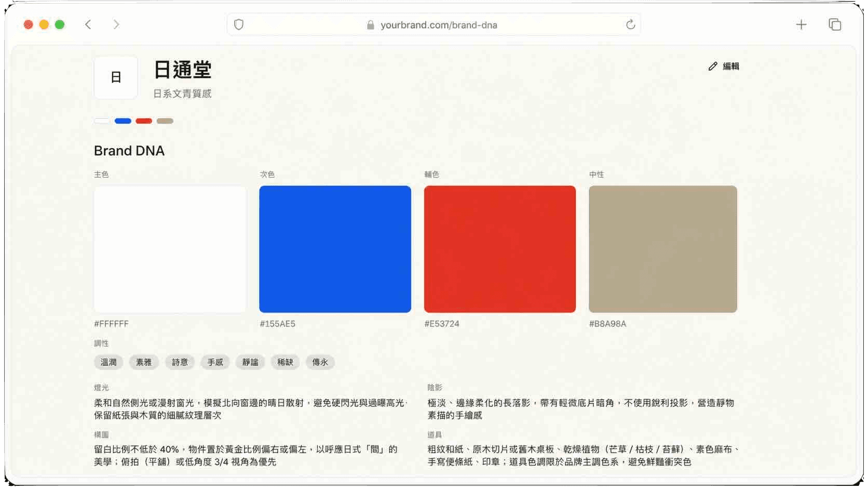Click the 輔色 label
Image resolution: width=868 pixels, height=489 pixels.
point(432,175)
